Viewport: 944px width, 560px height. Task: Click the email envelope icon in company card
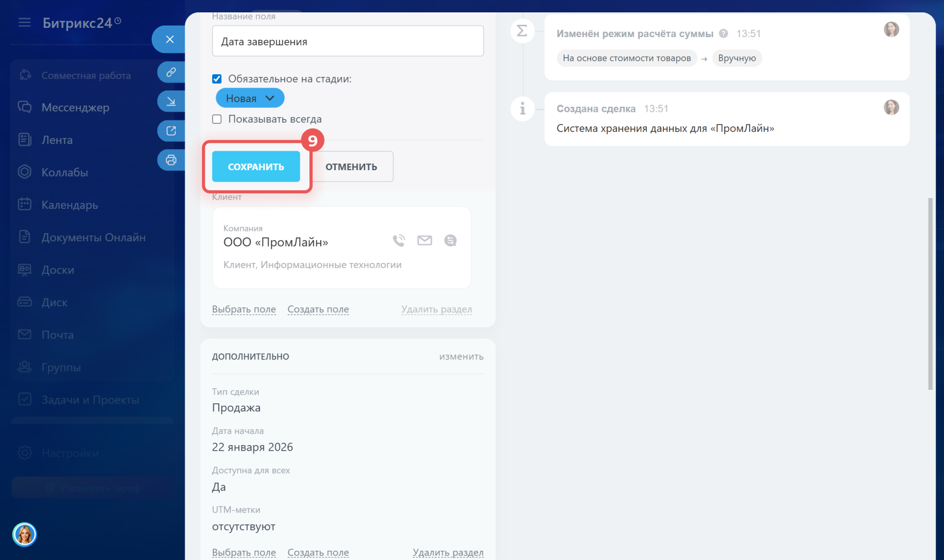tap(425, 240)
